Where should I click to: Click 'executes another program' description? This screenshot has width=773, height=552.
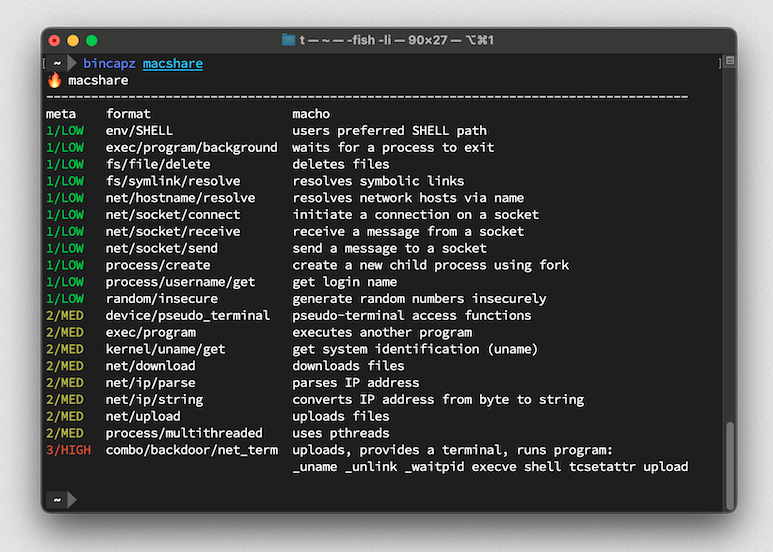pos(382,332)
